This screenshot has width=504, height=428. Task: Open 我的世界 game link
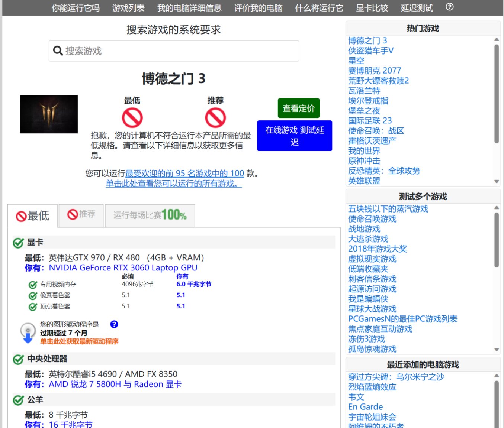364,151
